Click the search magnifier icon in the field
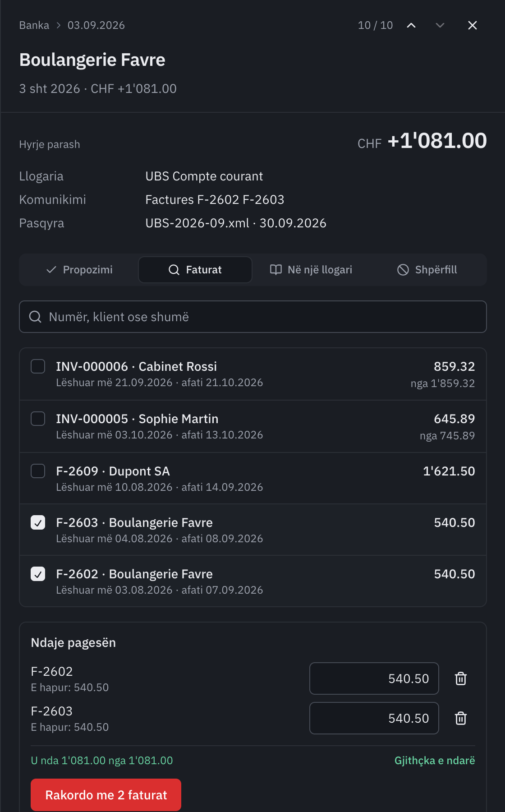 point(35,317)
